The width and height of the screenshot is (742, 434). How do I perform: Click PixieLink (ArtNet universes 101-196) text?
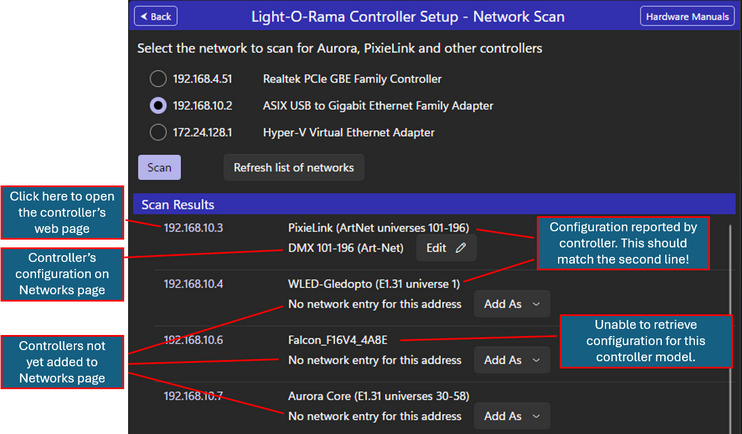point(379,228)
